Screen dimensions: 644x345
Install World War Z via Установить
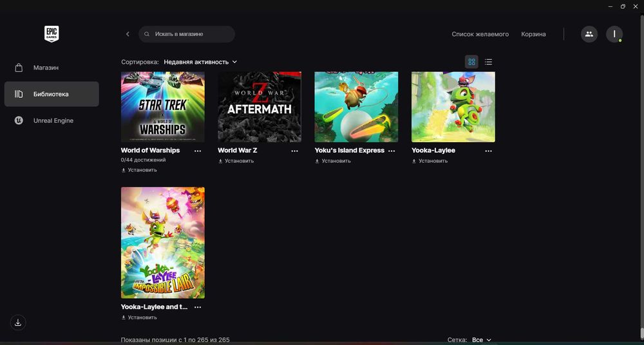point(236,161)
